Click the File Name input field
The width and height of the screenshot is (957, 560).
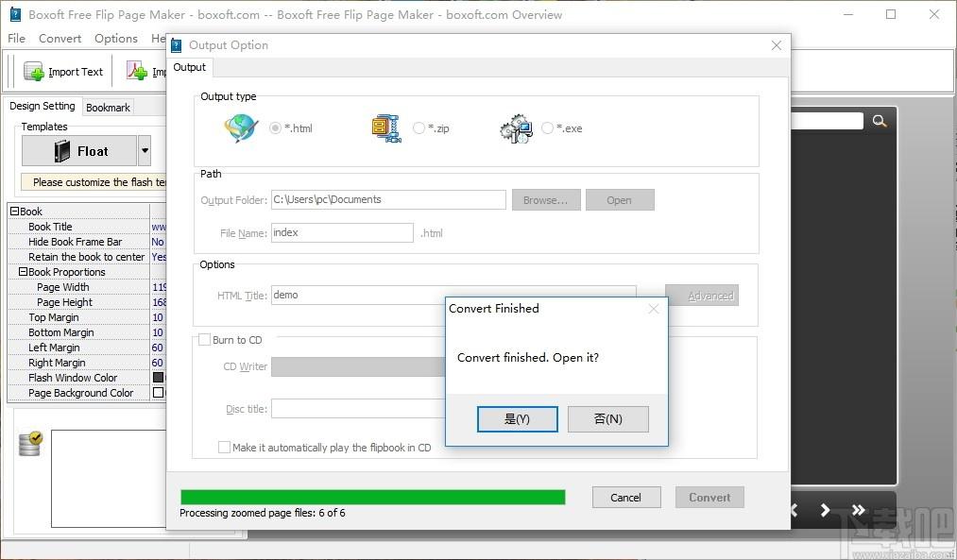(x=342, y=232)
